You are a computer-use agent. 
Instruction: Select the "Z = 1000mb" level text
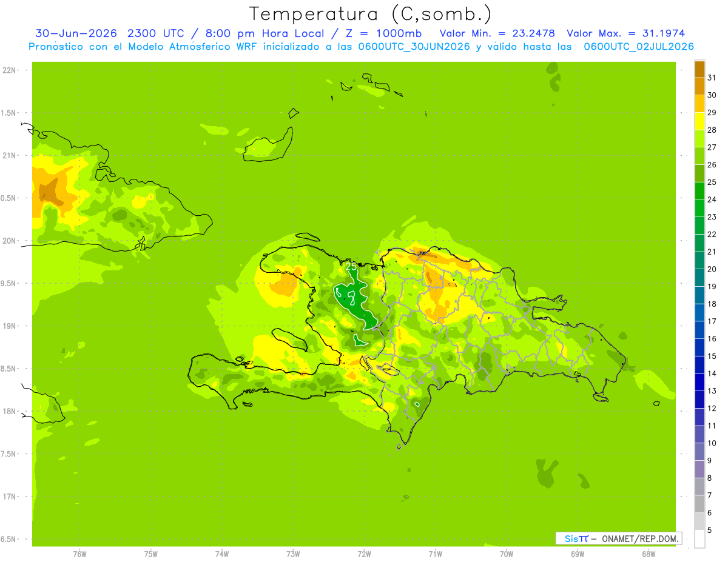pyautogui.click(x=385, y=33)
